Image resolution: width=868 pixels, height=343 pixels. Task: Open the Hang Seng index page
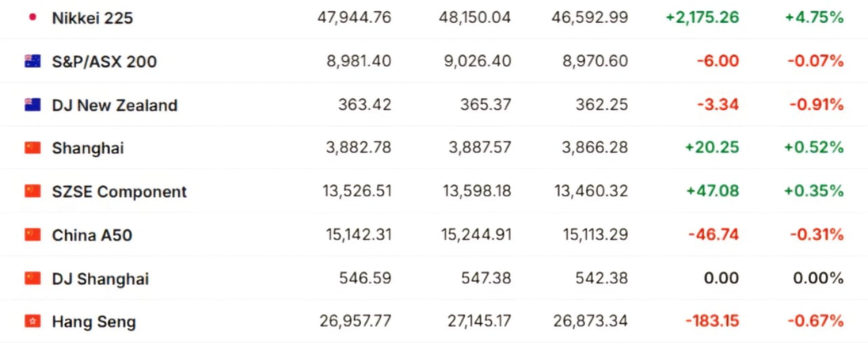click(94, 322)
